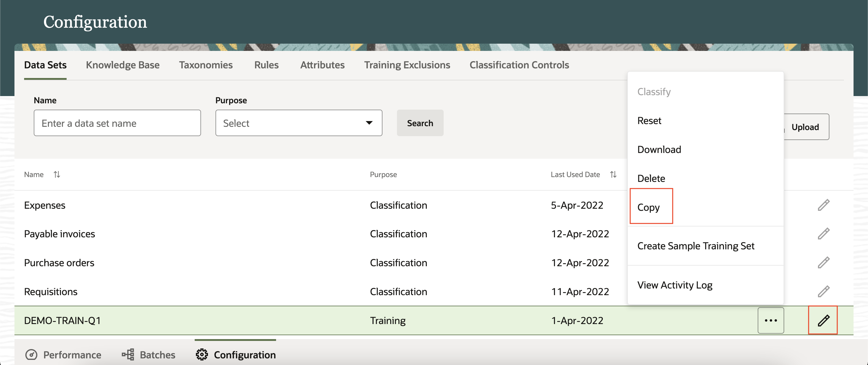Screen dimensions: 868x365
Task: Click the edit pencil for Purchase orders
Action: 823,263
